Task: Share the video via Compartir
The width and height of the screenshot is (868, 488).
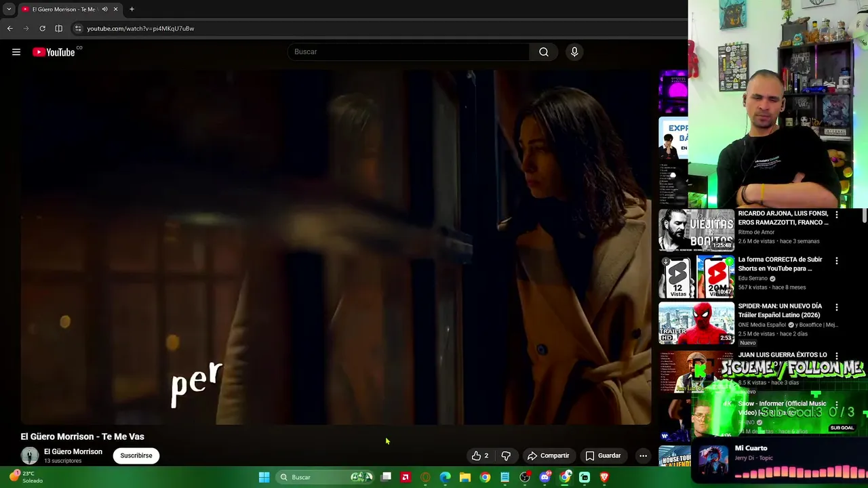Action: (x=549, y=455)
